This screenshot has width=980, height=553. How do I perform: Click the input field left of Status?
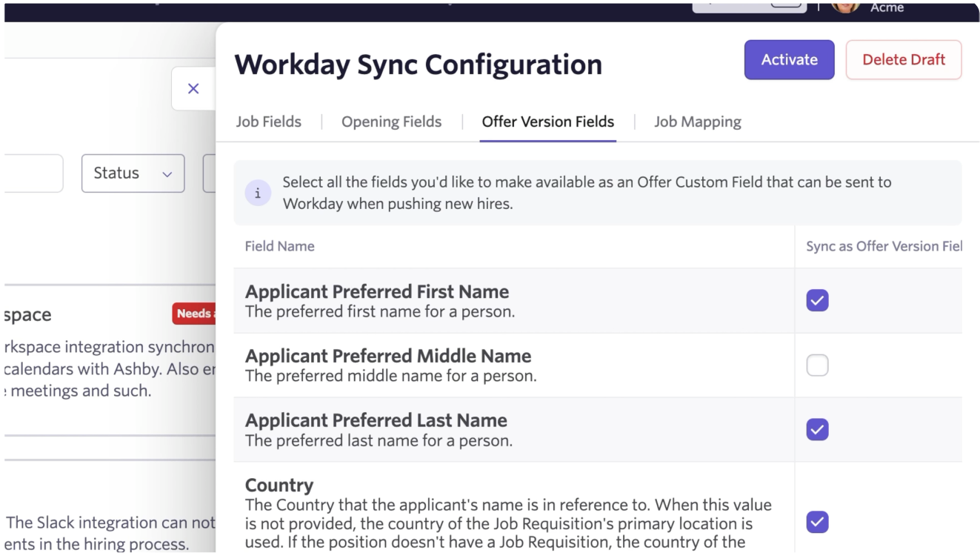33,173
